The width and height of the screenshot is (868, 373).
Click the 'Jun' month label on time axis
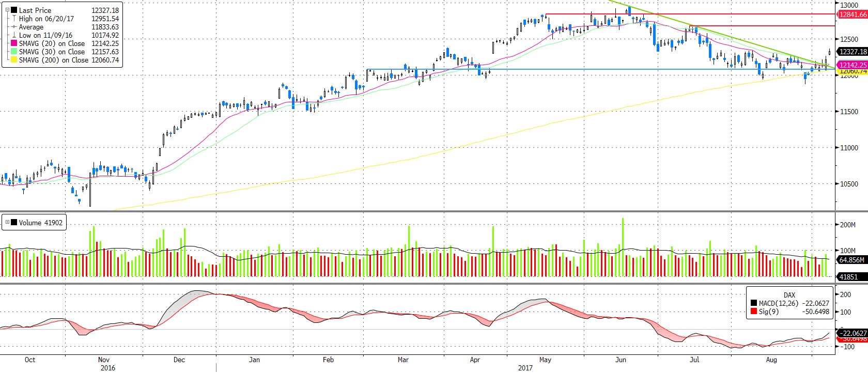[x=621, y=360]
